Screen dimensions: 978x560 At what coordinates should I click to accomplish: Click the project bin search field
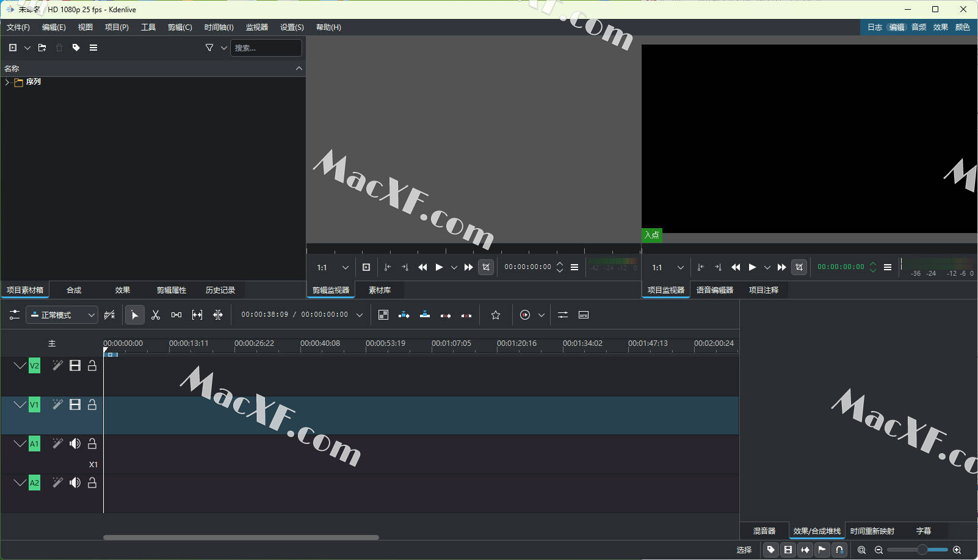[266, 48]
